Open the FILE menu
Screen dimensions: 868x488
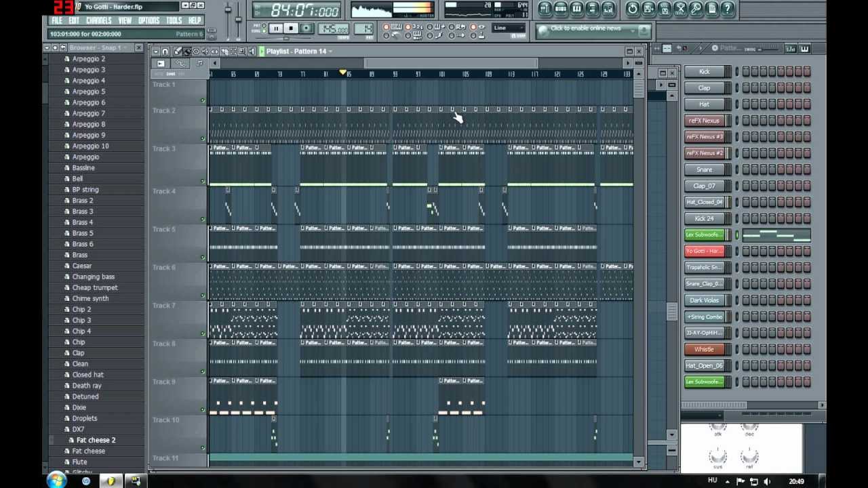57,20
